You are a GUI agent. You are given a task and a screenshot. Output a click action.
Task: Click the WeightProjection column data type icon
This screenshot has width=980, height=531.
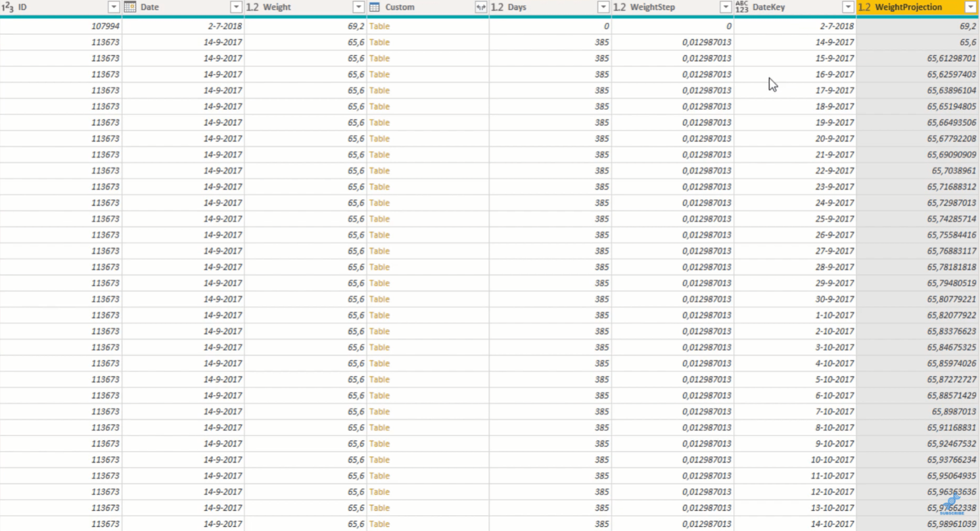click(864, 7)
